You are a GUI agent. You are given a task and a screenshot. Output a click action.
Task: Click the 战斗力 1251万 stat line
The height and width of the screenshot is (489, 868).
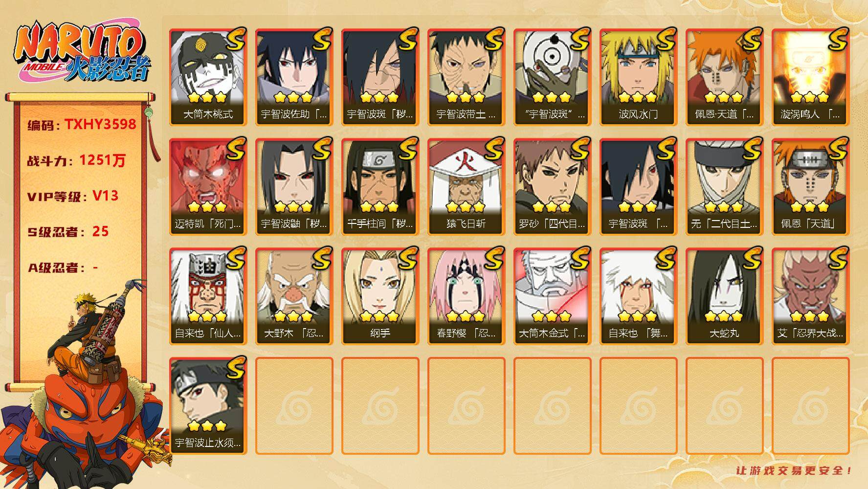click(x=76, y=160)
